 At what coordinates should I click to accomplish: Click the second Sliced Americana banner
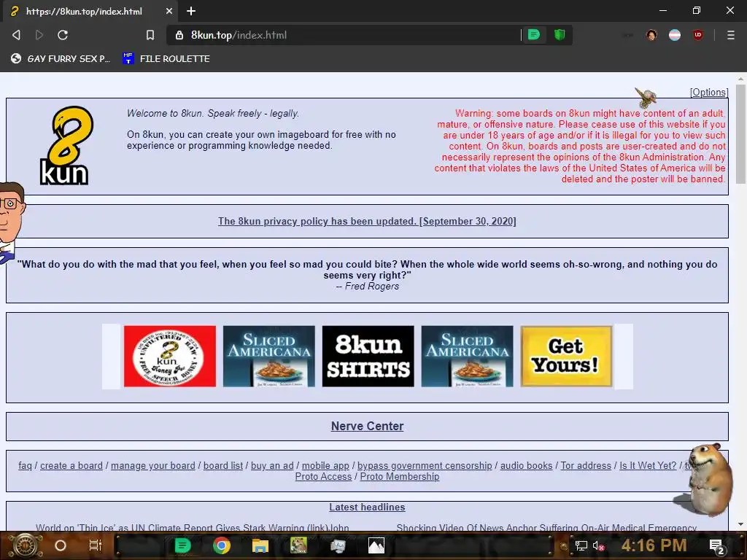coord(467,356)
